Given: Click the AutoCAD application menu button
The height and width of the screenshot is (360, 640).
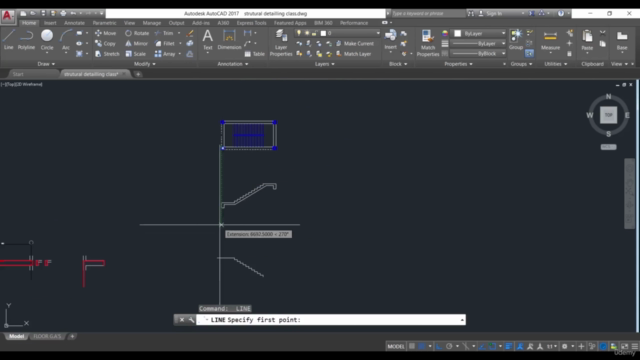Looking at the screenshot, I should click(x=7, y=16).
